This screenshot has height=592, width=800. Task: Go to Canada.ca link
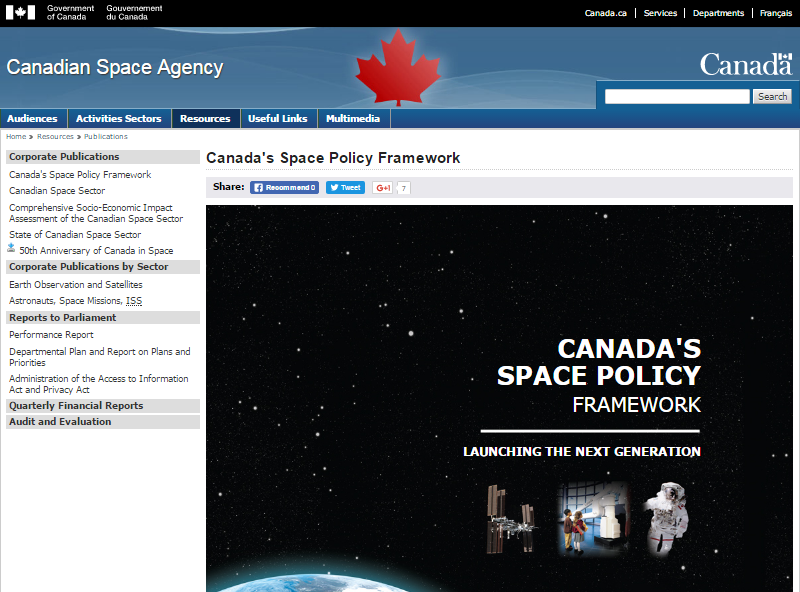click(606, 13)
